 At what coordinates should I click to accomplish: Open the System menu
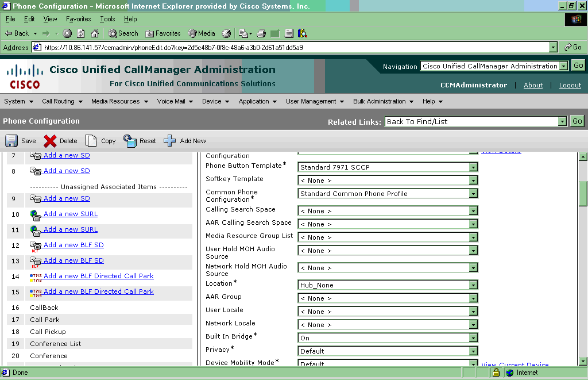18,101
